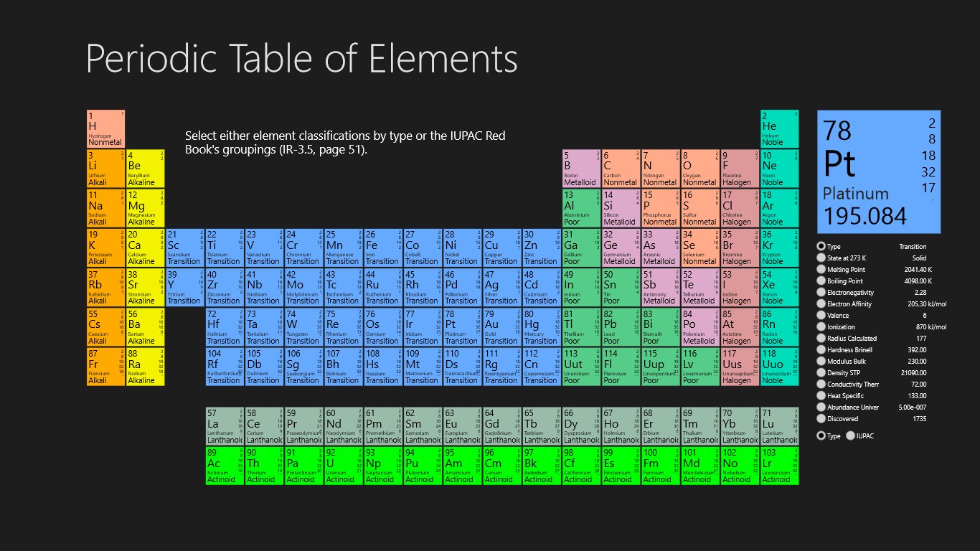Select the Ununoctium element tile
The image size is (980, 551).
tap(779, 367)
